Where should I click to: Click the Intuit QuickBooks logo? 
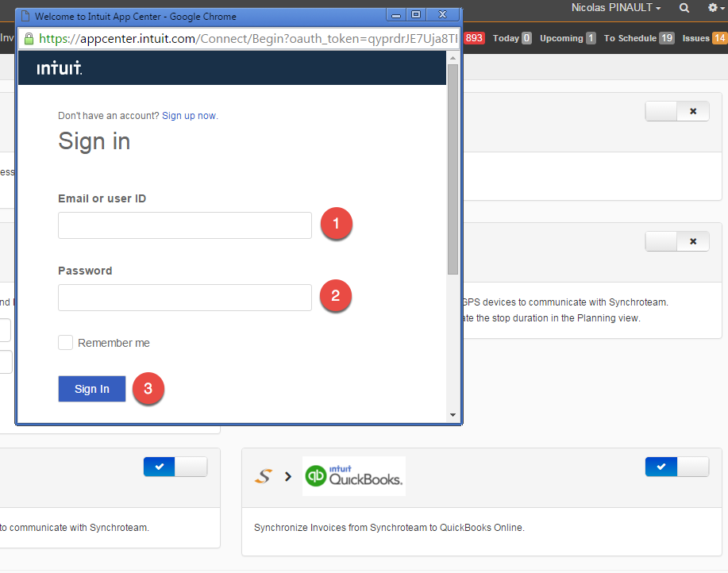pos(354,476)
